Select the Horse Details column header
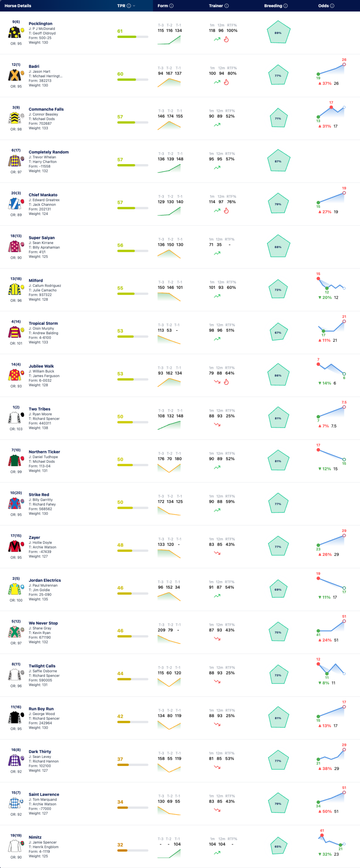360x868 pixels. 18,6
